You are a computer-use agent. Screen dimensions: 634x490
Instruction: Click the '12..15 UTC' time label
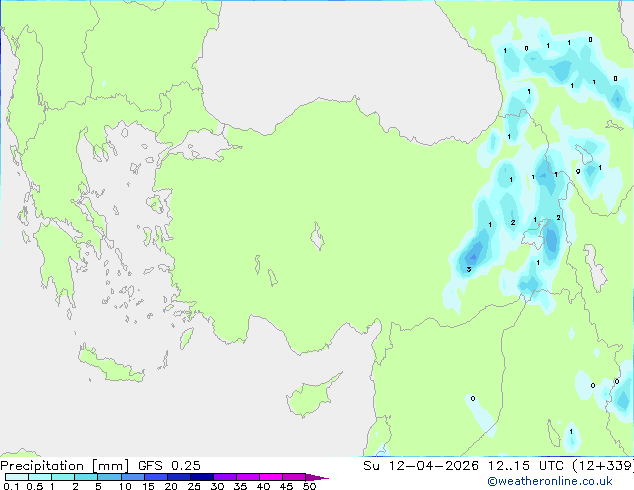[526, 466]
